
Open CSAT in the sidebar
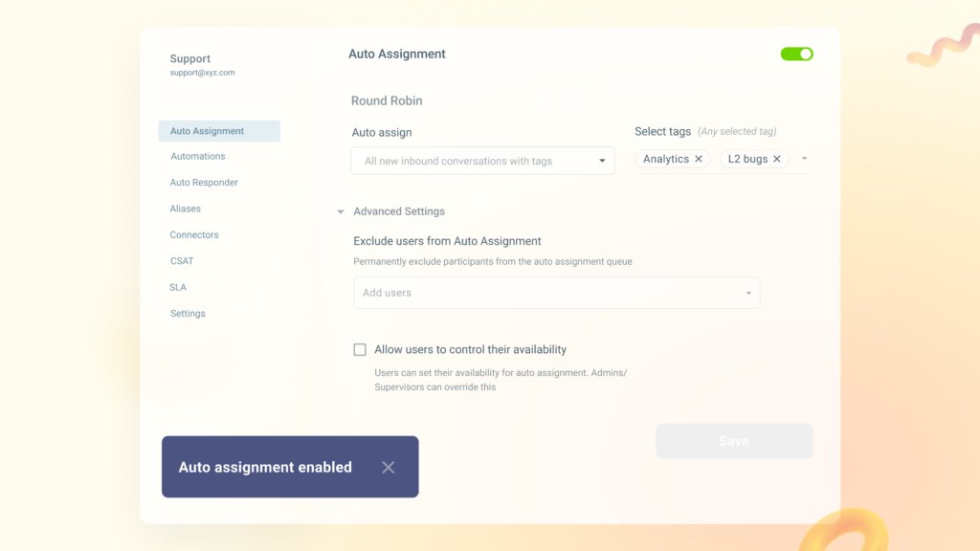pyautogui.click(x=182, y=261)
